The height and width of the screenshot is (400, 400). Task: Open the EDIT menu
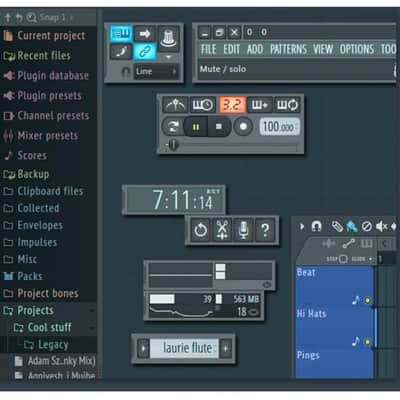[232, 49]
